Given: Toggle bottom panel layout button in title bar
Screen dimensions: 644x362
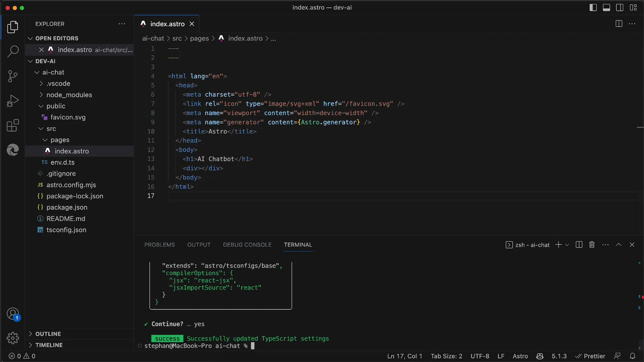Looking at the screenshot, I should click(606, 7).
